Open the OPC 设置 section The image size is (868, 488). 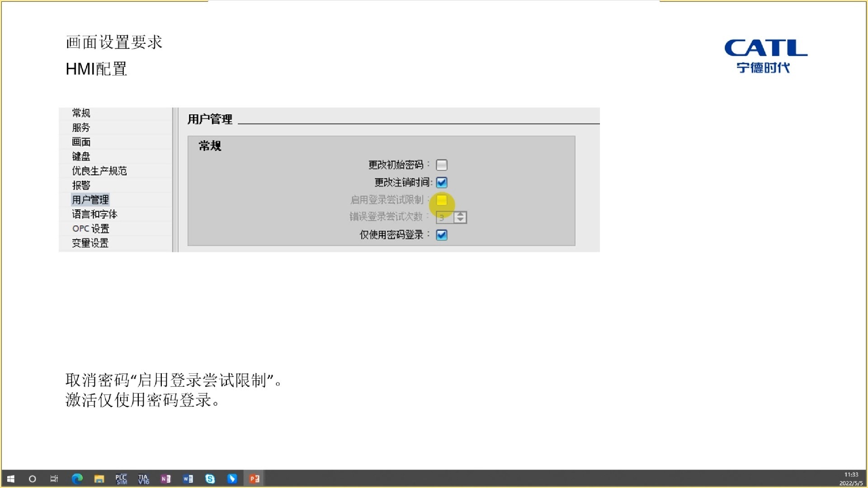pyautogui.click(x=90, y=229)
